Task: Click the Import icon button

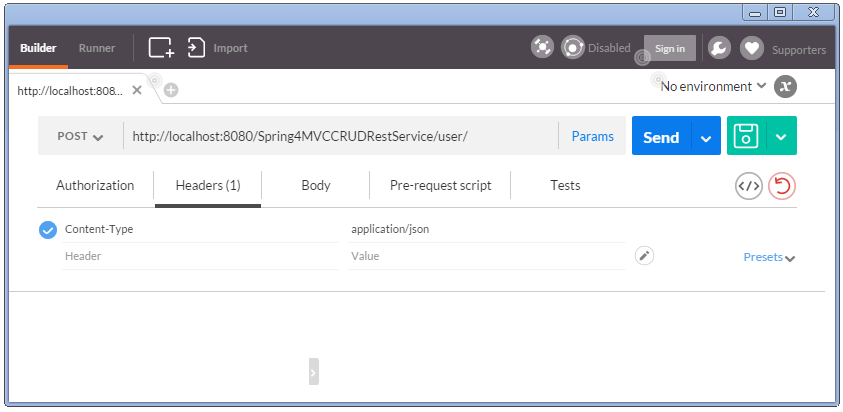Action: coord(197,47)
